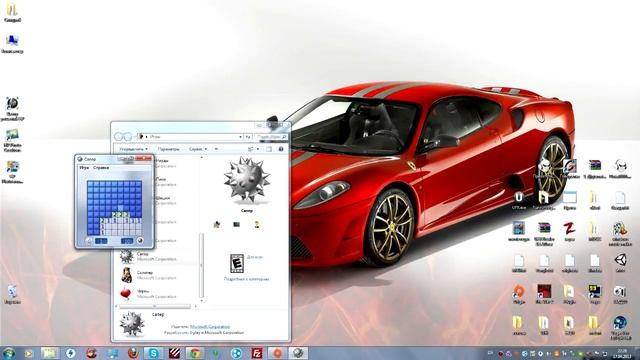The image size is (640, 360).
Task: Click the horizontal scrollbar under the games list
Action: point(155,306)
